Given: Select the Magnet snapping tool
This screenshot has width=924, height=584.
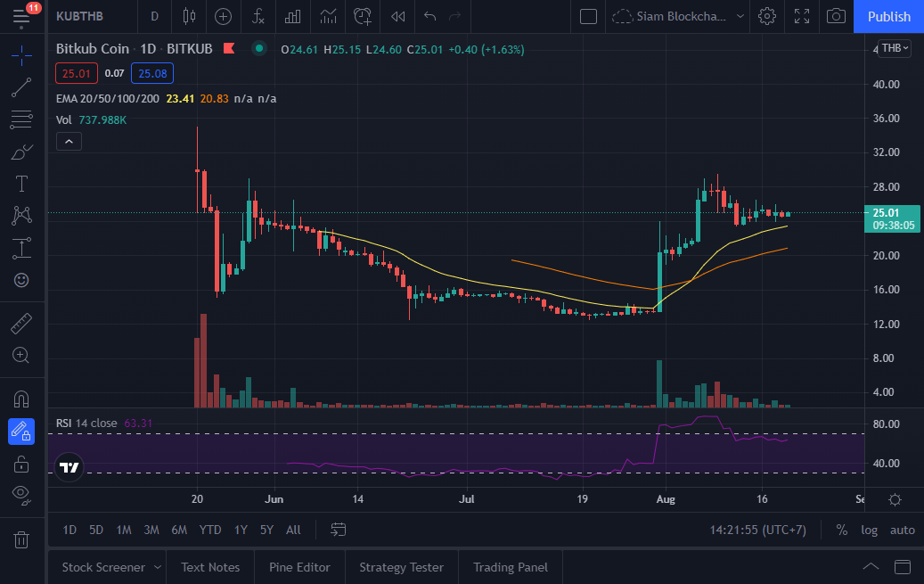Looking at the screenshot, I should click(22, 399).
